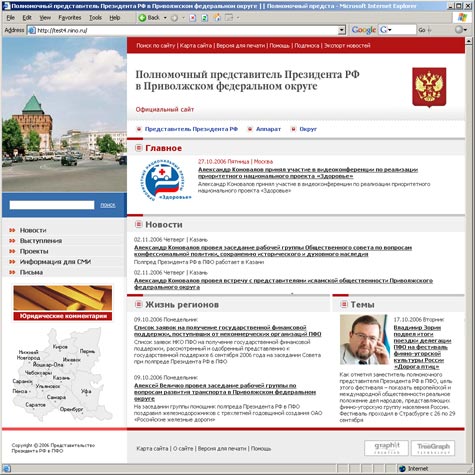Open the Округ section link
This screenshot has height=475, width=475.
click(308, 129)
